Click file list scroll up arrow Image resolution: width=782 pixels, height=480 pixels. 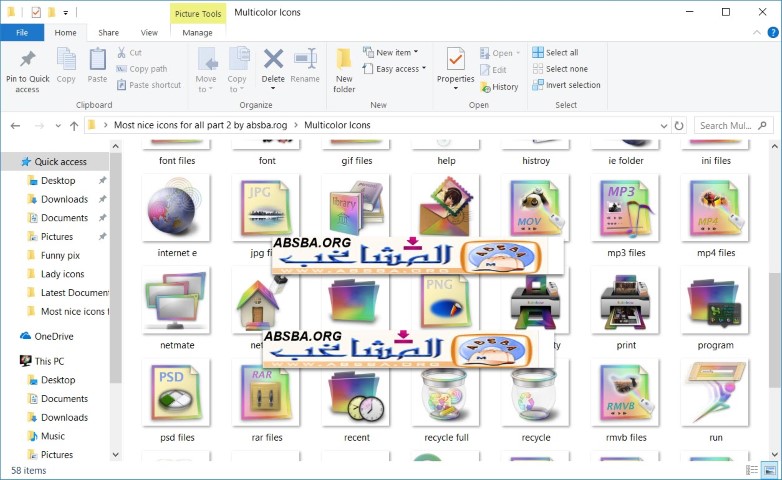[775, 147]
